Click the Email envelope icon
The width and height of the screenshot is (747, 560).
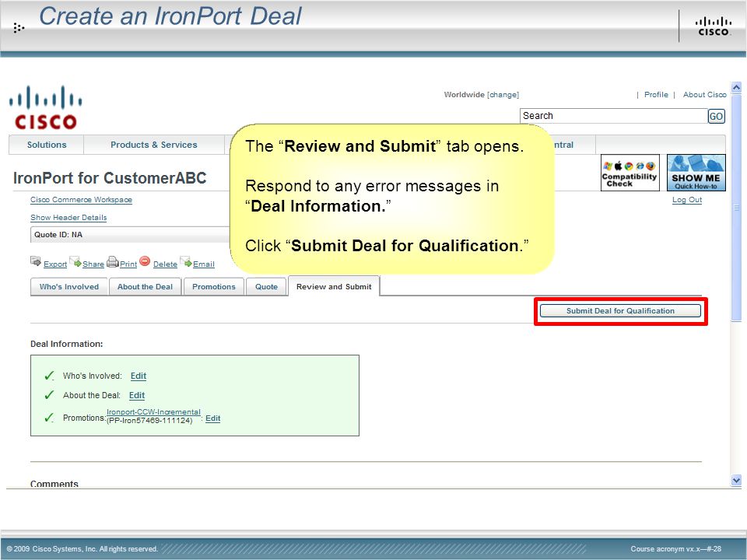186,261
